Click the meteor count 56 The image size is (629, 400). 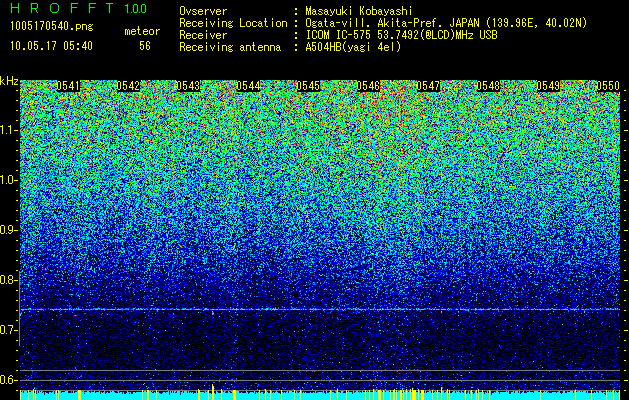[x=145, y=46]
